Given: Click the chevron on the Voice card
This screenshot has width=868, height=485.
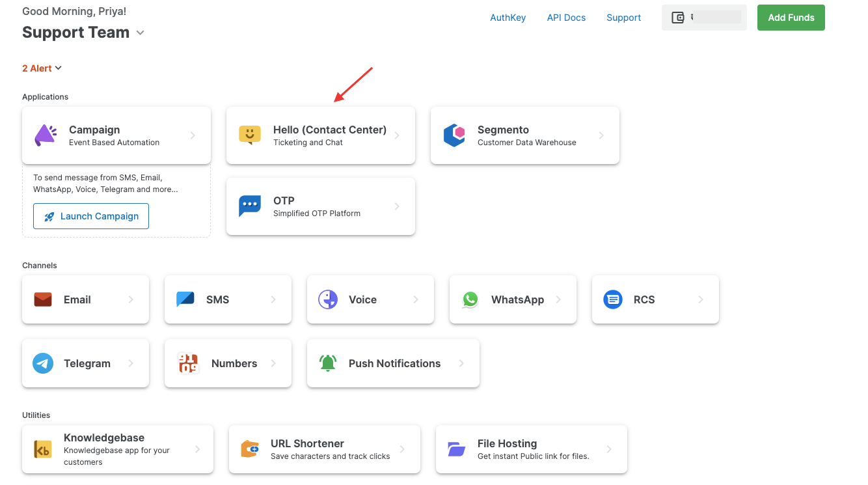Looking at the screenshot, I should click(x=416, y=299).
